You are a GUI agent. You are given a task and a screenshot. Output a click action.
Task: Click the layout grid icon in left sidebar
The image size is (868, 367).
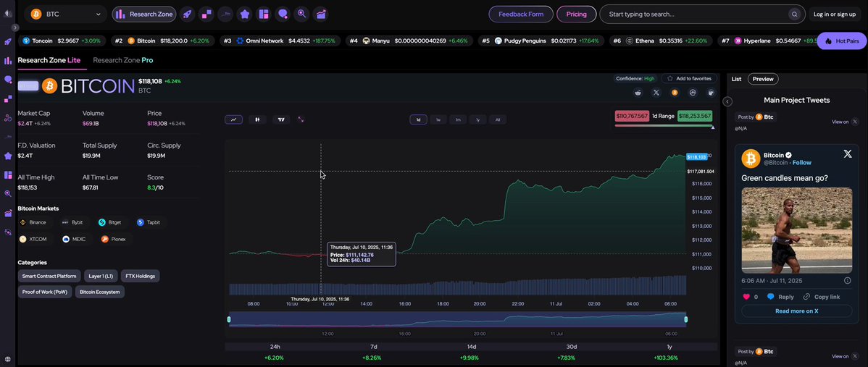click(8, 175)
